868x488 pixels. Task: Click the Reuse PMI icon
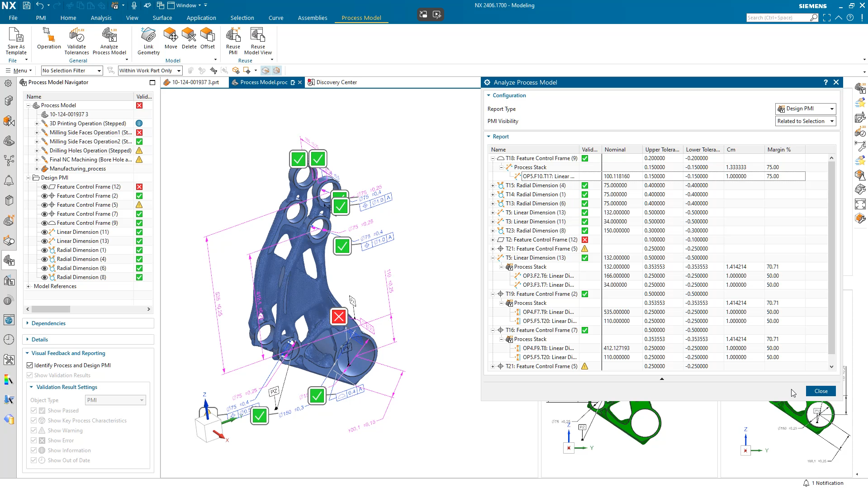(x=232, y=41)
